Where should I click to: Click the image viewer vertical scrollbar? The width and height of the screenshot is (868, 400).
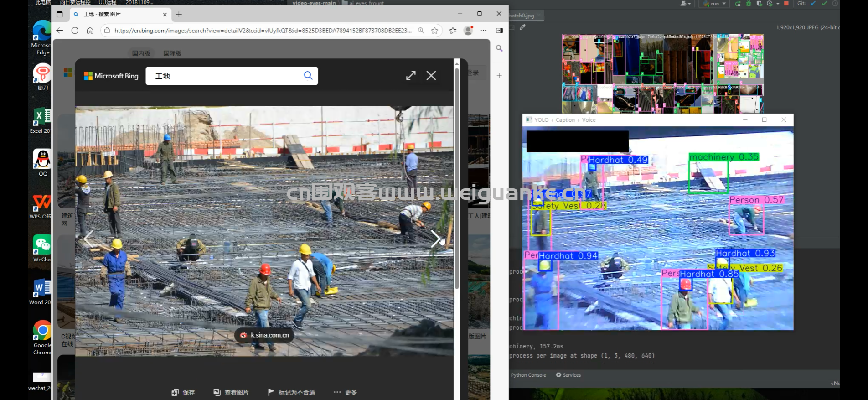[x=457, y=178]
